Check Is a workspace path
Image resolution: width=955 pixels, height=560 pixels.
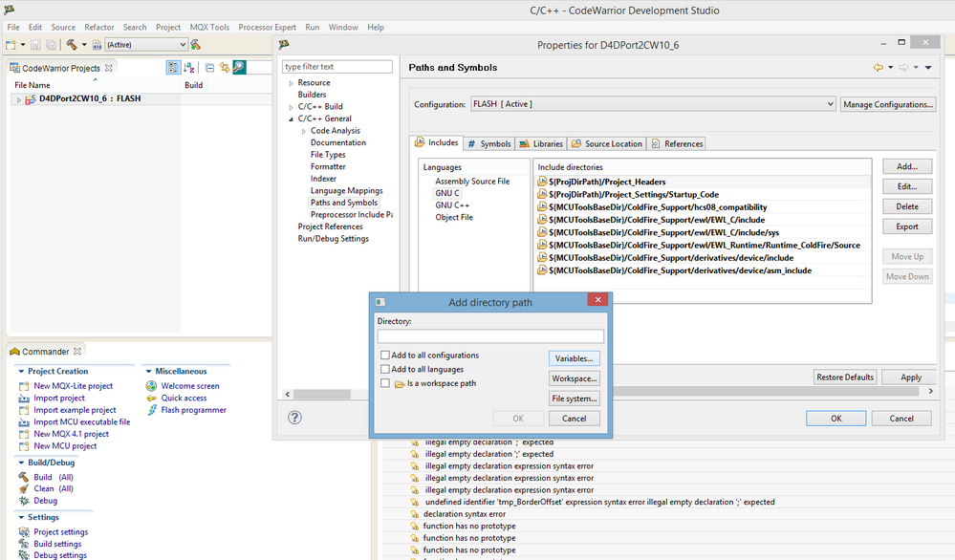tap(385, 383)
